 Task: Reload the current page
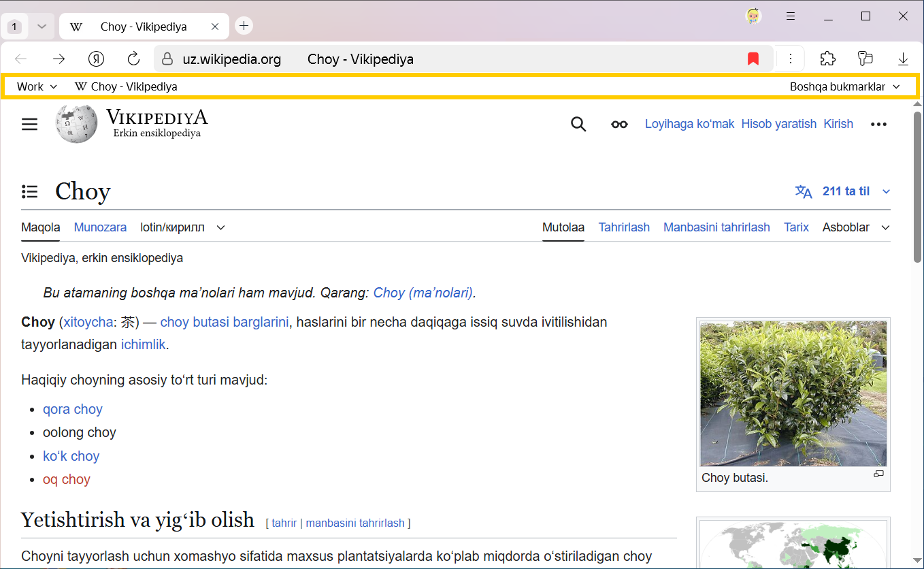(x=134, y=59)
